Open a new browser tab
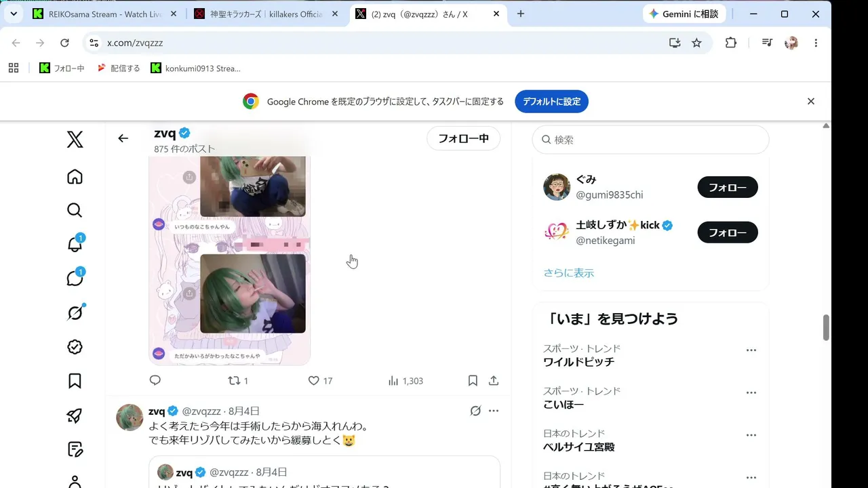The width and height of the screenshot is (868, 488). tap(520, 14)
